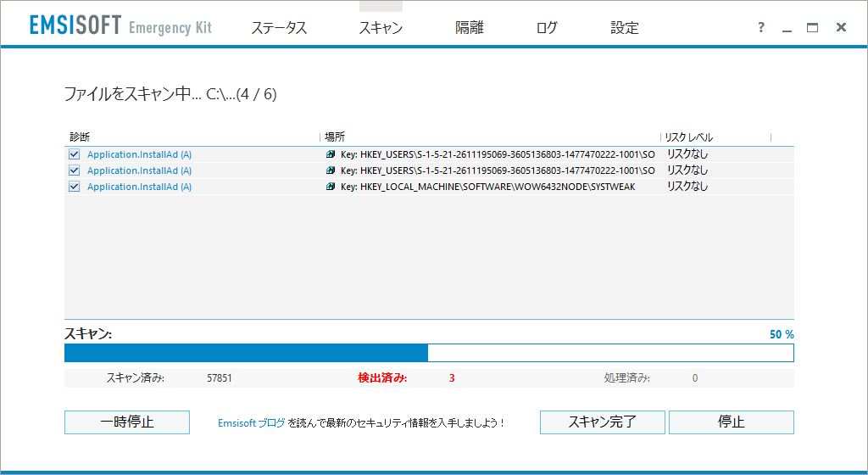The width and height of the screenshot is (868, 475).
Task: Sort by the 場所 column header
Action: click(335, 137)
